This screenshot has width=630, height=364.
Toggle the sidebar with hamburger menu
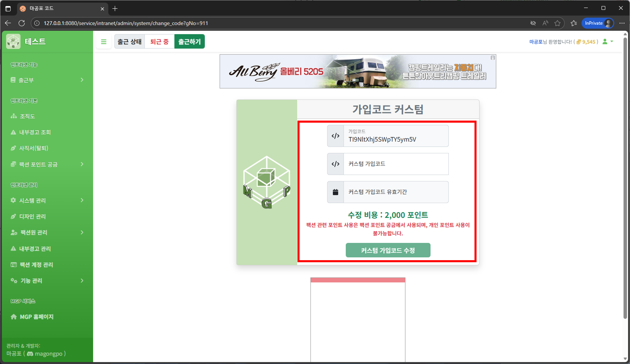pyautogui.click(x=104, y=41)
